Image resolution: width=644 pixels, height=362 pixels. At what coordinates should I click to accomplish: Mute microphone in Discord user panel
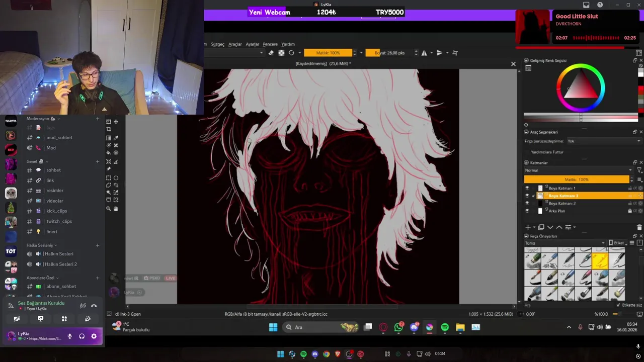70,336
